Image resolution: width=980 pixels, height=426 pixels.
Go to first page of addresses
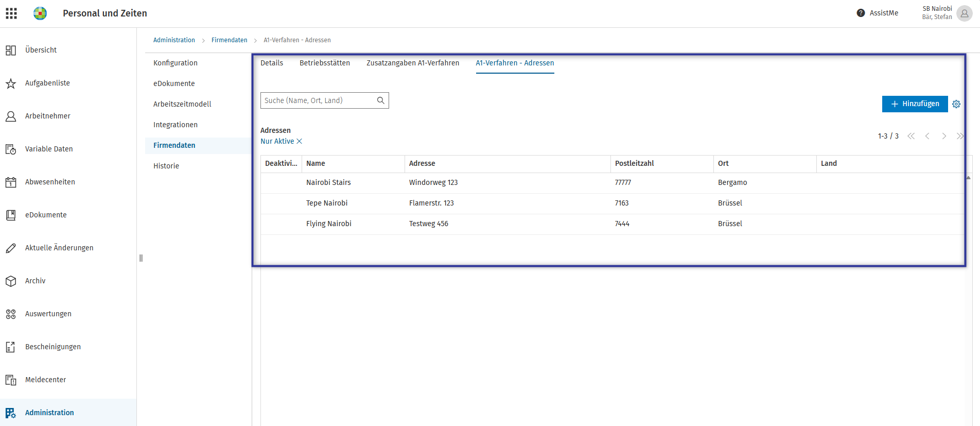point(911,136)
